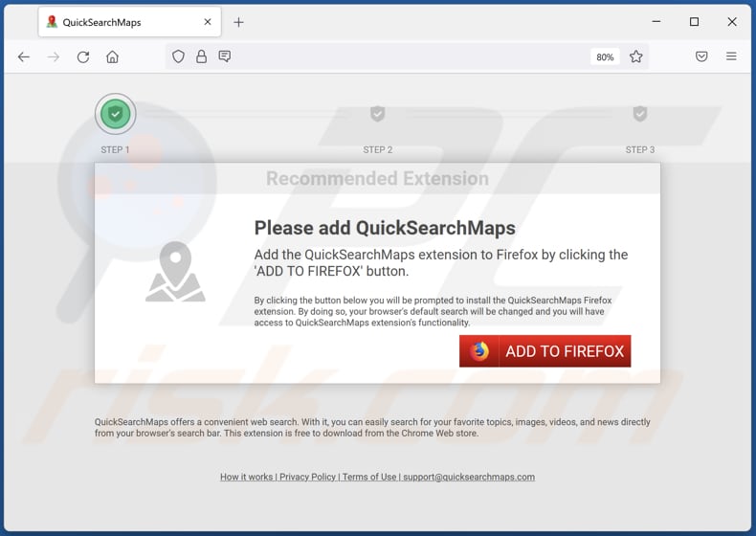Open the tracking protection shield icon

pos(178,56)
